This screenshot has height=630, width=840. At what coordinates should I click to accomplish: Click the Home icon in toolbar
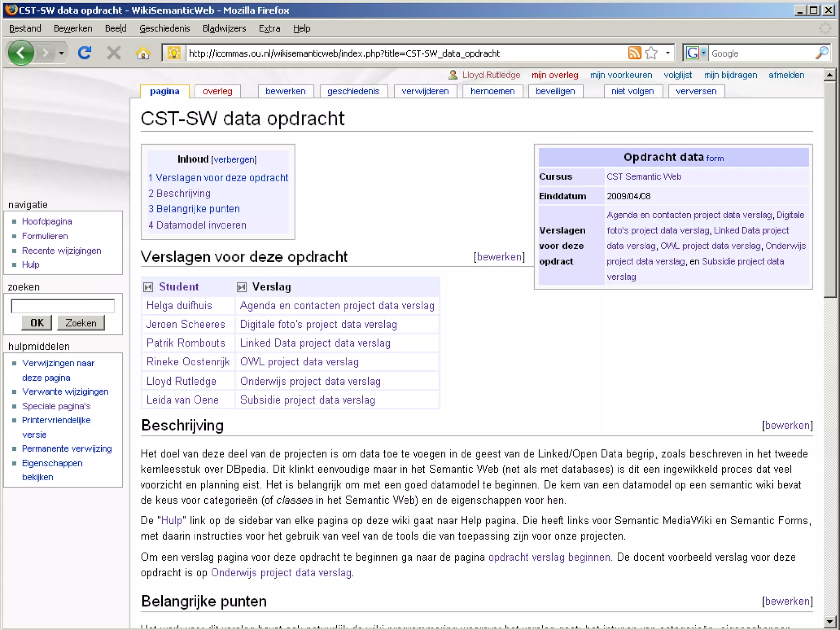tap(143, 53)
